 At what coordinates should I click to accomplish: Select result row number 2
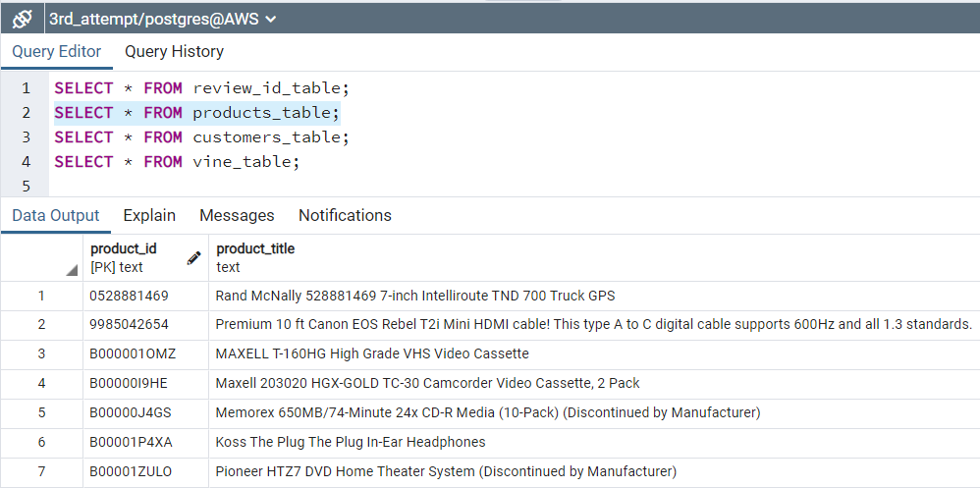point(41,325)
